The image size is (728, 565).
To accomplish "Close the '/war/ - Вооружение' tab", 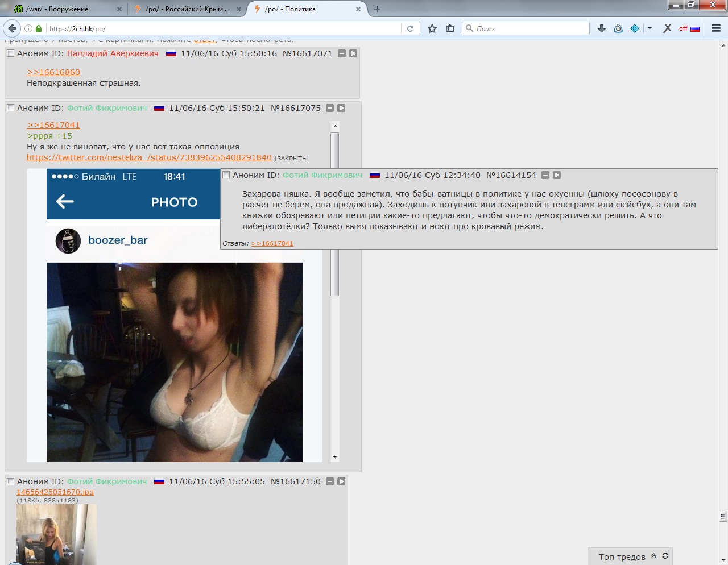I will (119, 9).
